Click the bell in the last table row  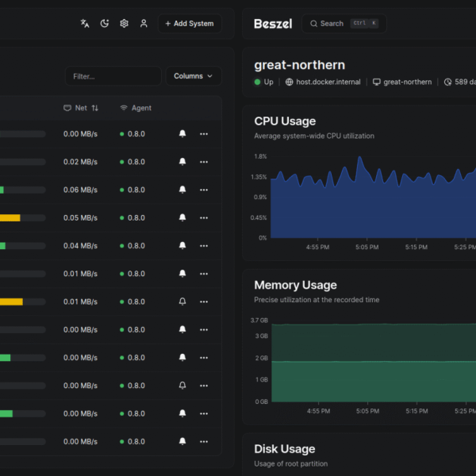(x=182, y=441)
